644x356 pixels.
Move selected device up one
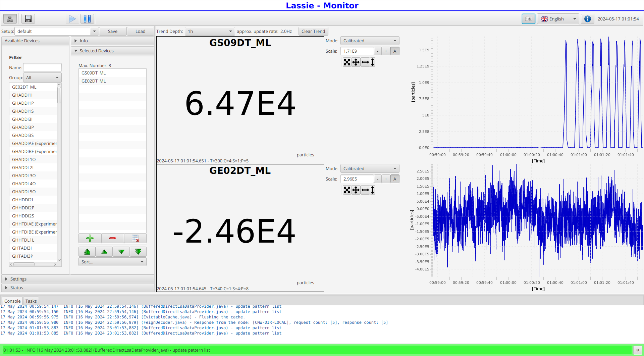(104, 252)
